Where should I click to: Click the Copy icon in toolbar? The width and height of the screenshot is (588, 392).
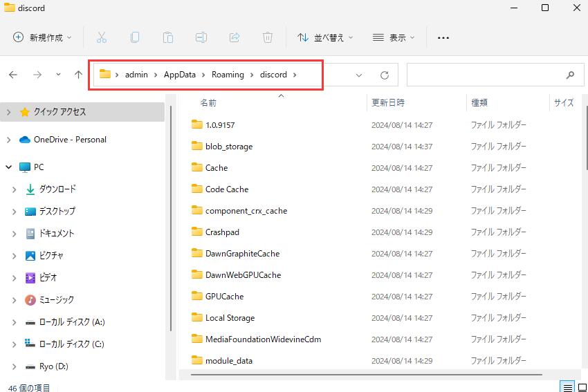pyautogui.click(x=135, y=37)
